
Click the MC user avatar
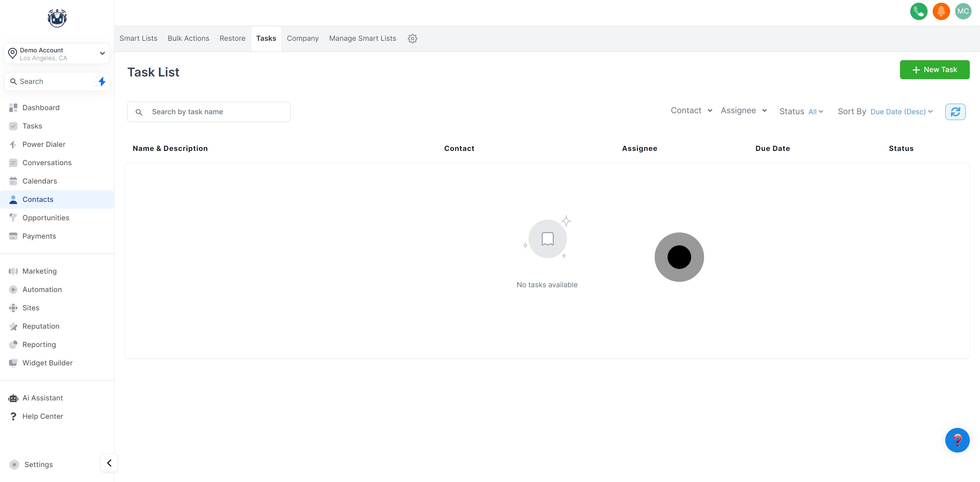click(963, 12)
